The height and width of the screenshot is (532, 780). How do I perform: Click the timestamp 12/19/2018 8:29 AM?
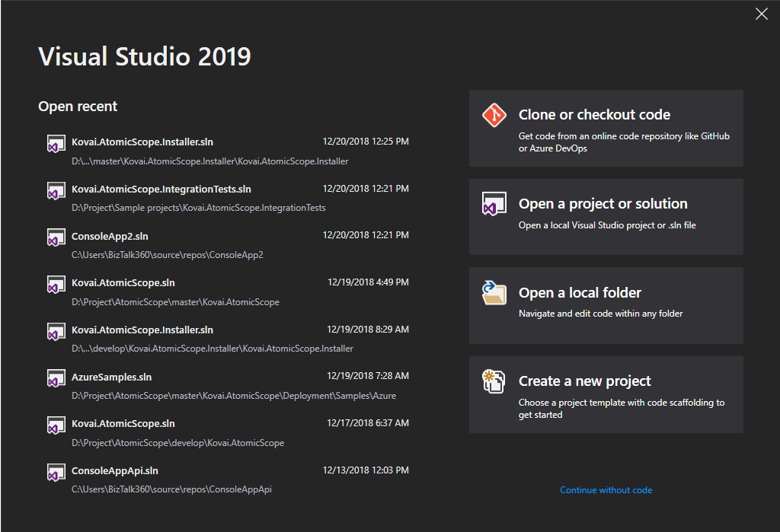[368, 330]
